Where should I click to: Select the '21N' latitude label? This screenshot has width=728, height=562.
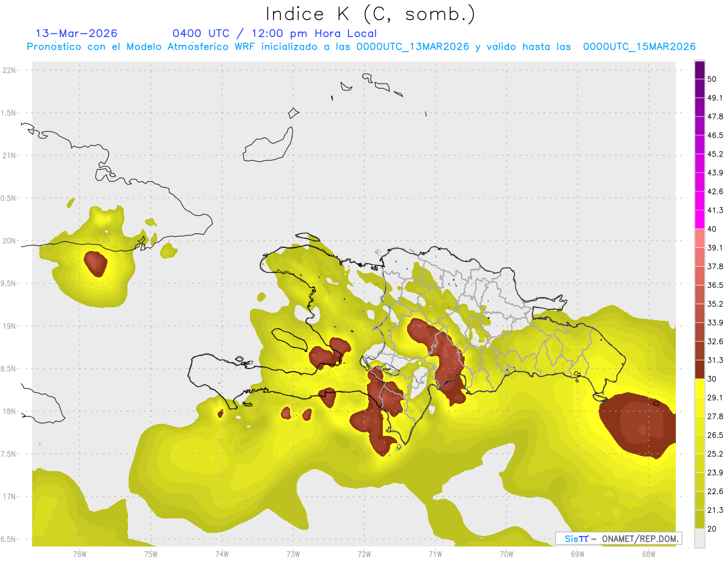[9, 156]
